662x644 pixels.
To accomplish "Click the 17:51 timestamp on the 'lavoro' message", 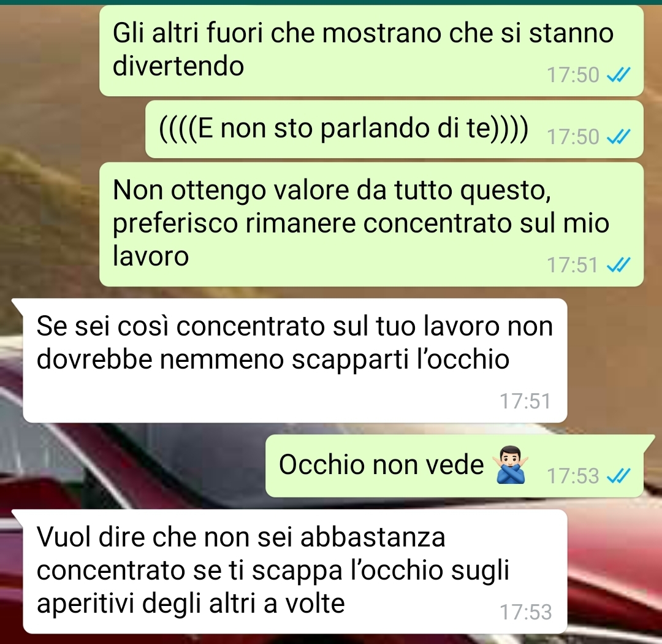I will pyautogui.click(x=573, y=265).
